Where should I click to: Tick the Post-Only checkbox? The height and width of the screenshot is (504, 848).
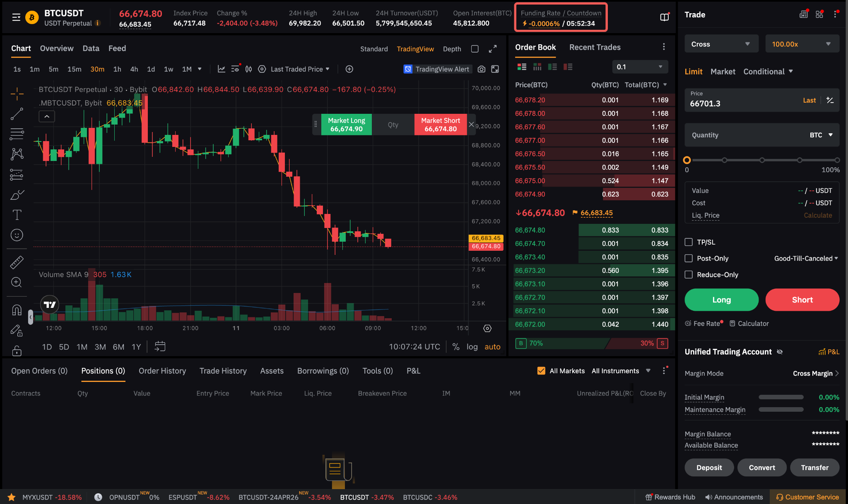click(x=689, y=258)
